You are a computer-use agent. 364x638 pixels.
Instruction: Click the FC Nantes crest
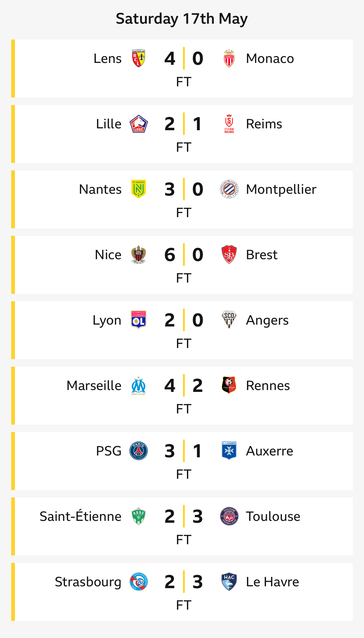click(138, 189)
